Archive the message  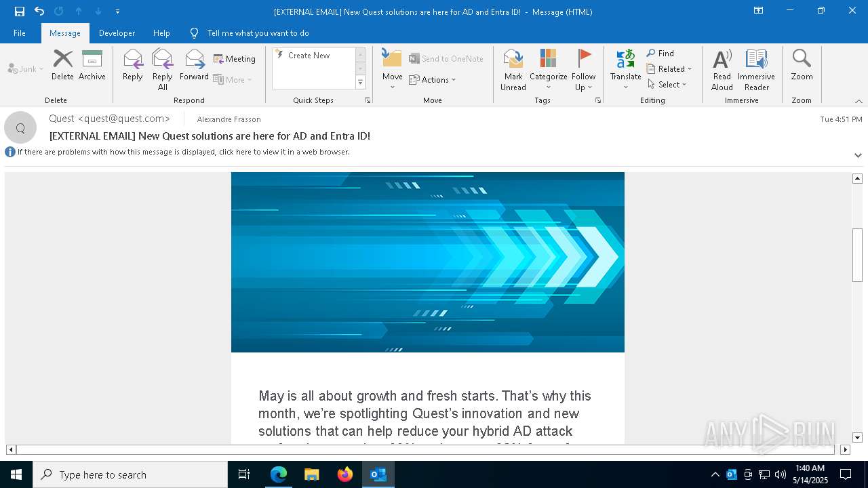click(92, 65)
